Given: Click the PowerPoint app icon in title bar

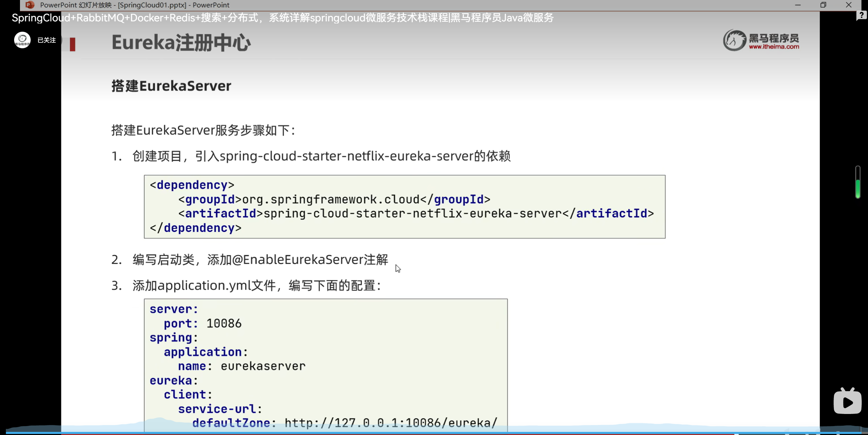Looking at the screenshot, I should click(30, 5).
